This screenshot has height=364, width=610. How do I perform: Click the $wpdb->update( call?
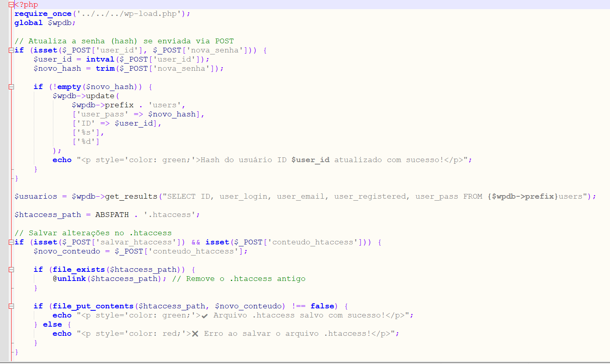[86, 96]
